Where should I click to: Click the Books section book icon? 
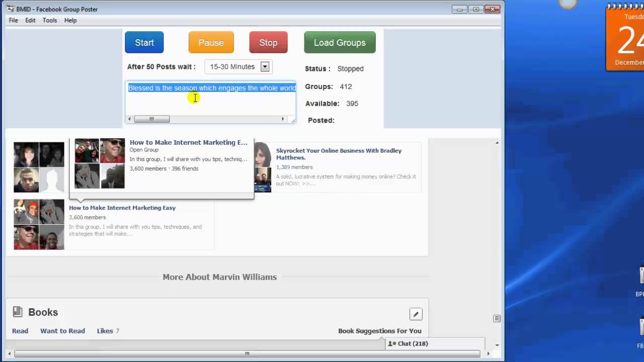(18, 312)
